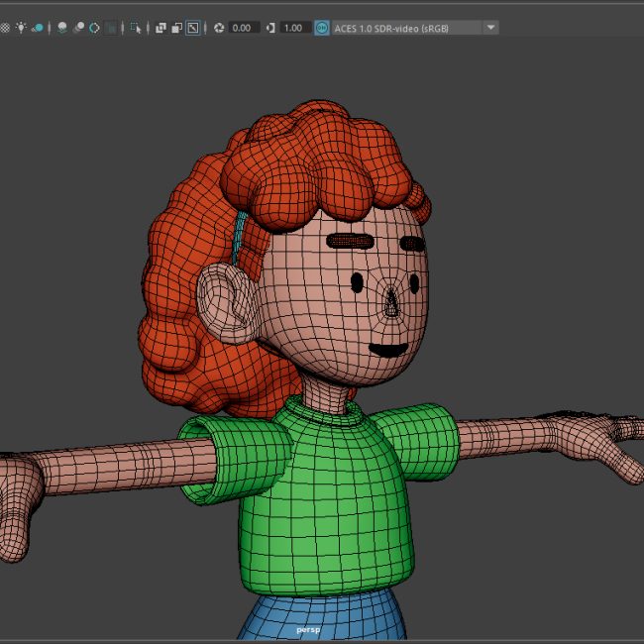Image resolution: width=644 pixels, height=644 pixels.
Task: Toggle Screen Space Ambient Occlusion icon
Action: tap(62, 28)
